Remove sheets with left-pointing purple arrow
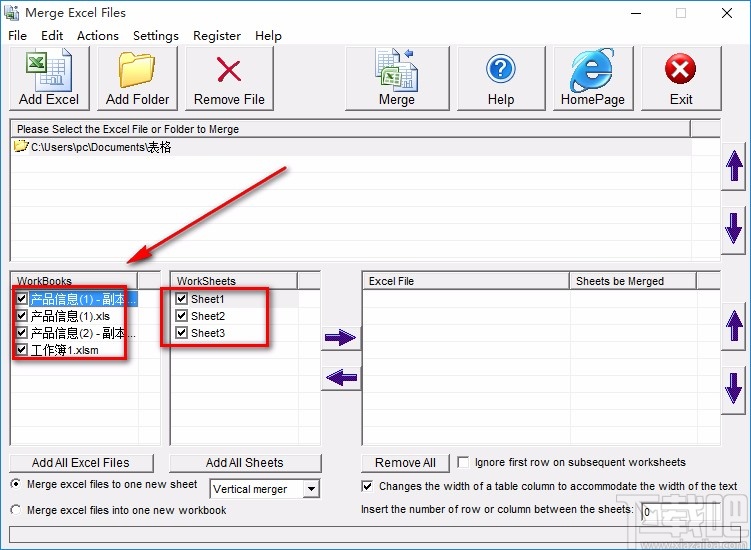751x550 pixels. [x=341, y=378]
